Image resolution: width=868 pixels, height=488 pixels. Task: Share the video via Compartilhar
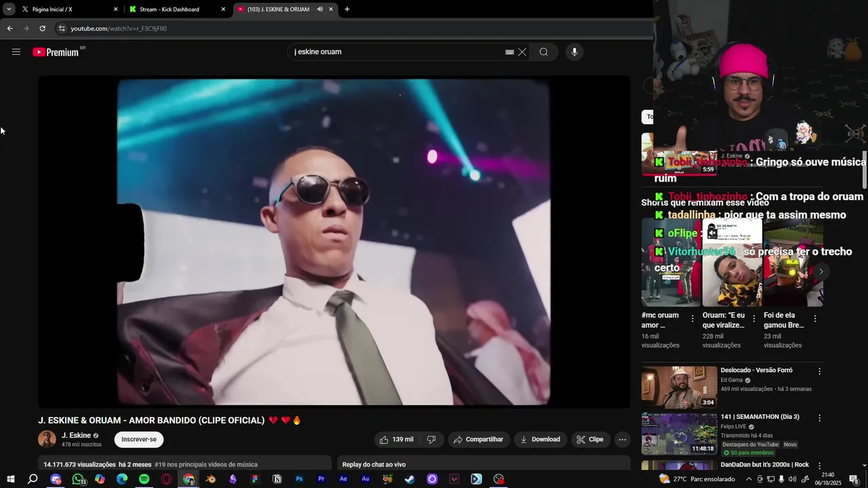(x=479, y=439)
